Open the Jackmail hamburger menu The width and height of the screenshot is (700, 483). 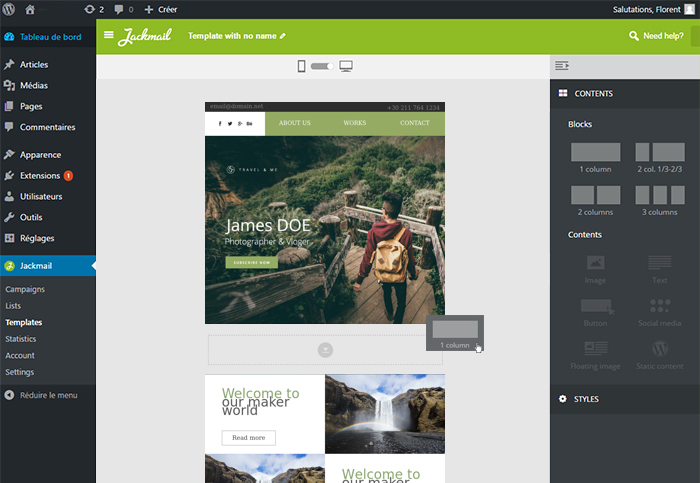108,35
